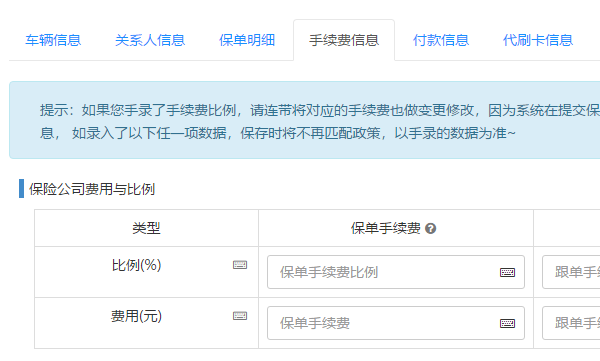Open the 代刷卡信息 tab
The height and width of the screenshot is (361, 600).
coord(538,40)
